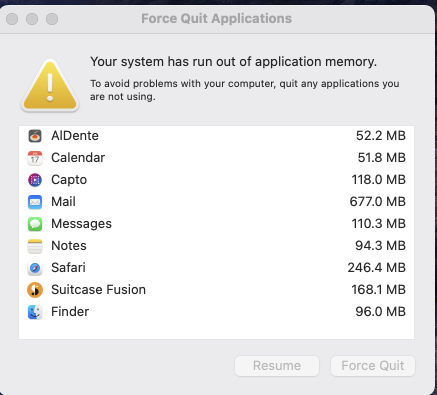Screen dimensions: 437x395
Task: Click the Finder face icon
Action: (x=35, y=312)
